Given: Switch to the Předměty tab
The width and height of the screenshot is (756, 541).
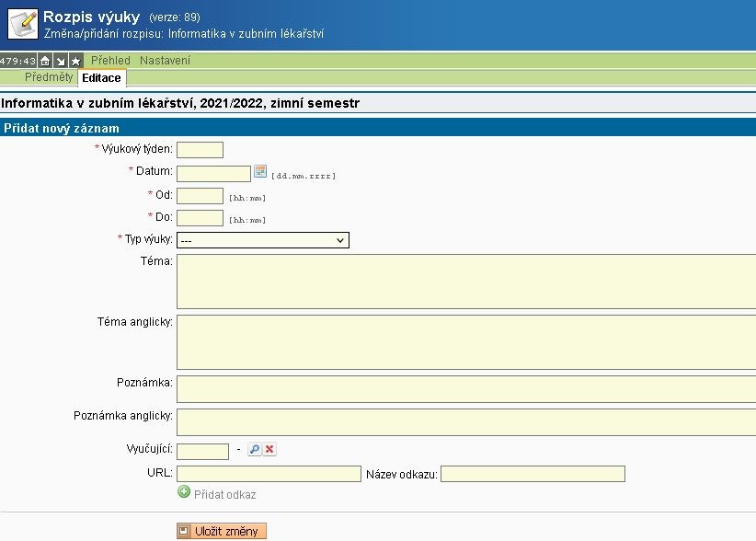Looking at the screenshot, I should tap(49, 77).
